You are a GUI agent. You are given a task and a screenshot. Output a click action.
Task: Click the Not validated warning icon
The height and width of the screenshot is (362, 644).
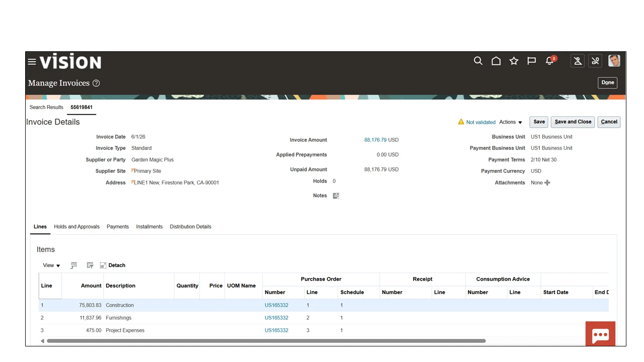pos(461,122)
